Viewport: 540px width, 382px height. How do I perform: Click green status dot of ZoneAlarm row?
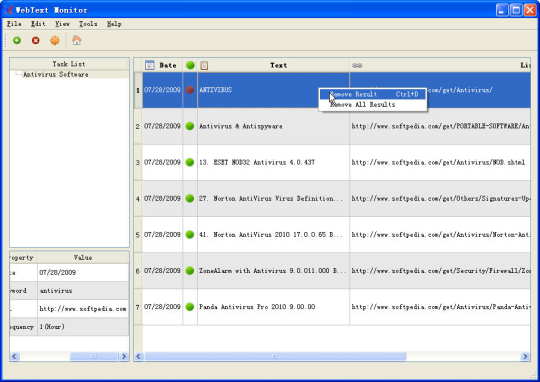pyautogui.click(x=190, y=271)
